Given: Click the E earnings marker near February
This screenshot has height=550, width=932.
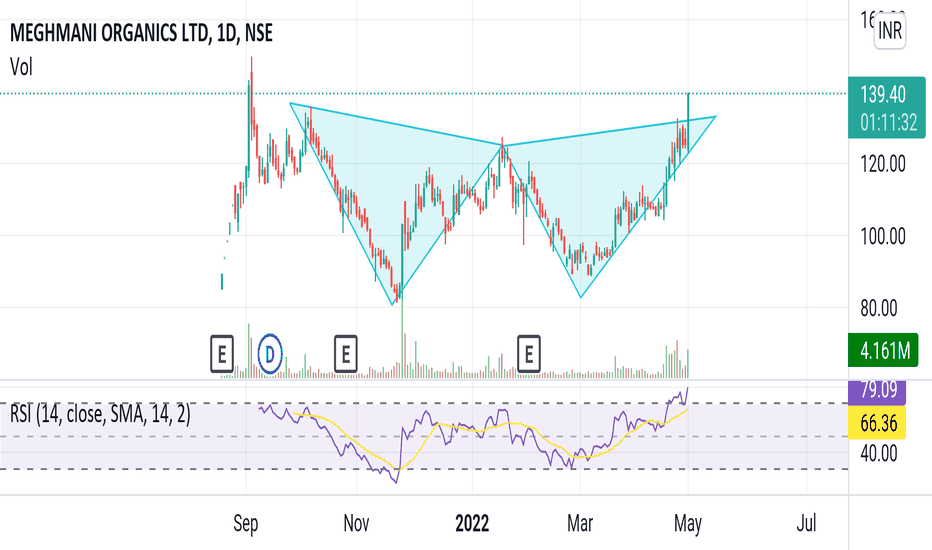Looking at the screenshot, I should point(528,354).
